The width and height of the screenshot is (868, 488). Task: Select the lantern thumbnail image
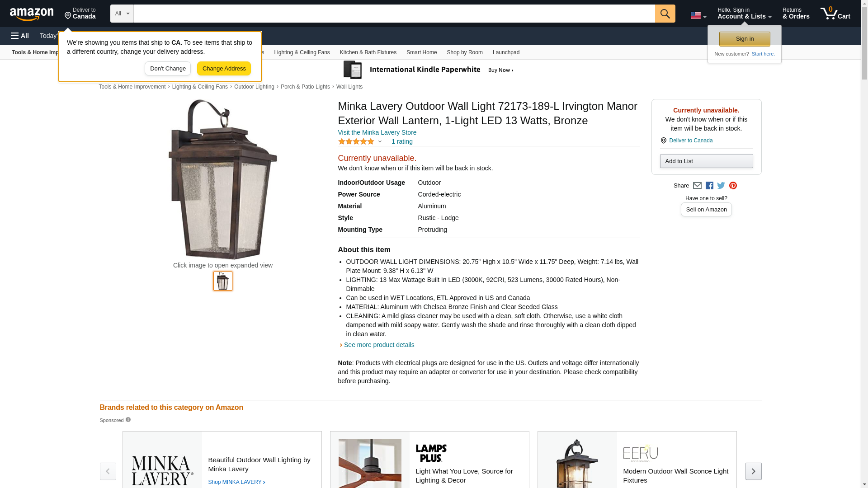pyautogui.click(x=223, y=281)
